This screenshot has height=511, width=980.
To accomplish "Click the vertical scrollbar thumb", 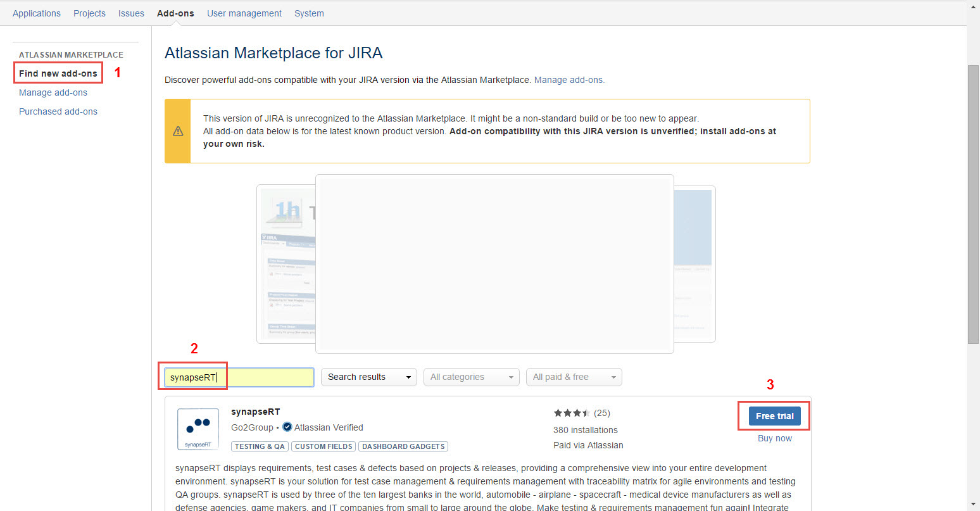I will [x=974, y=203].
